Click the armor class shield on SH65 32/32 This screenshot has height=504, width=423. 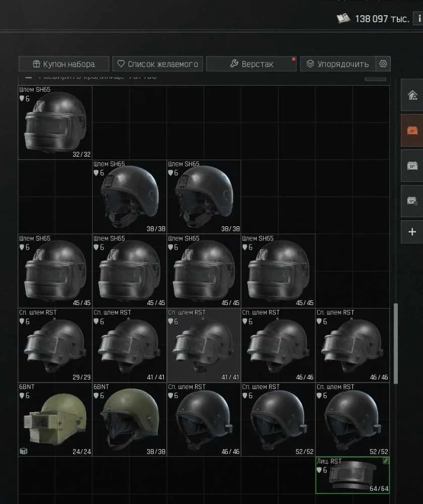(22, 98)
